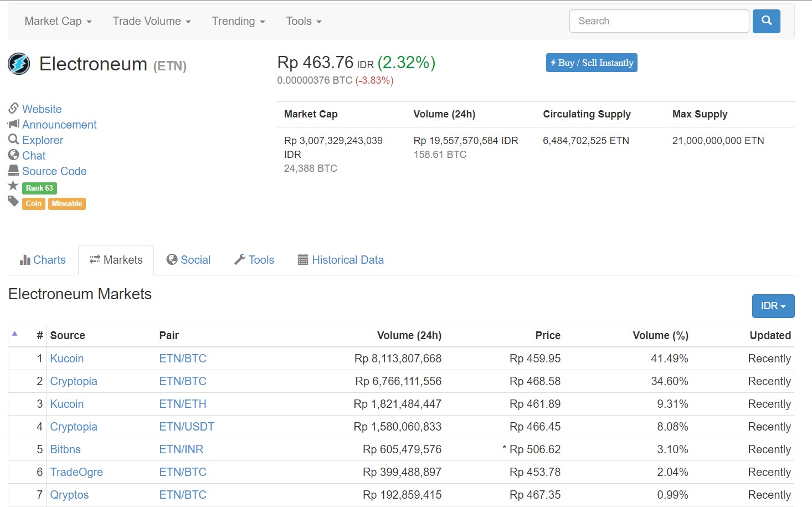Open ETN/BTC pair in Qryptos row
This screenshot has height=507, width=812.
[x=183, y=495]
